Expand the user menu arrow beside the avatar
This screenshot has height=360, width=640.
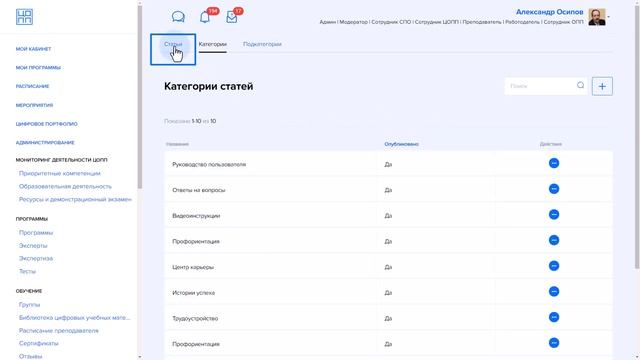tap(609, 17)
